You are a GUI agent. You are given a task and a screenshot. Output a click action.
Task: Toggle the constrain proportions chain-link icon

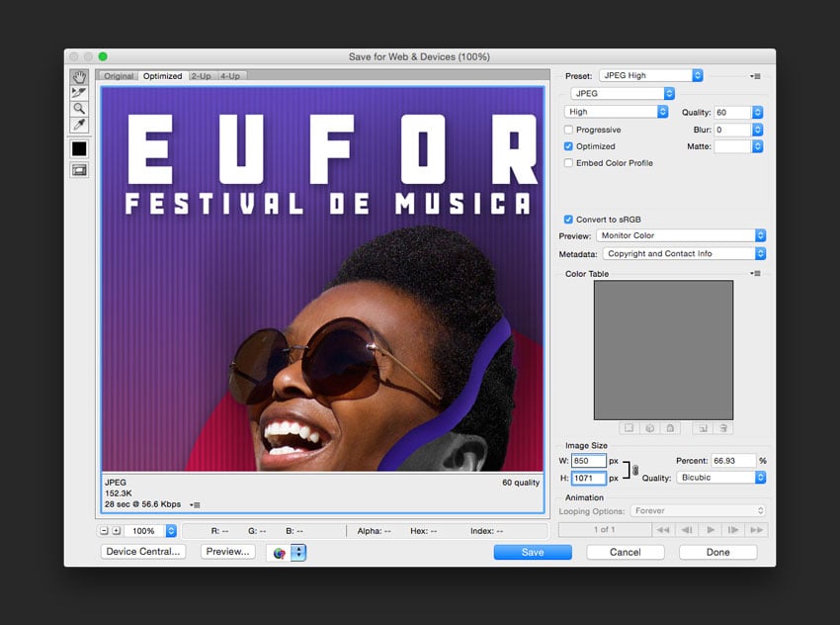[635, 470]
